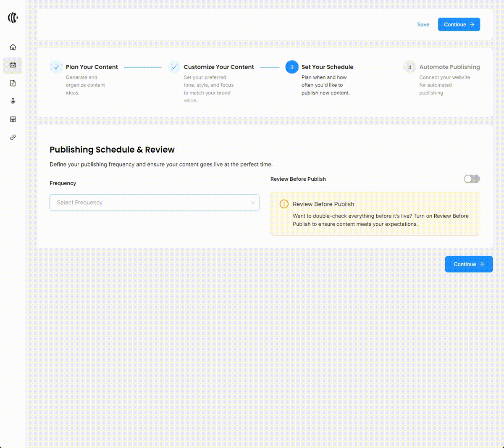
Task: Enable the Review Before Publish toggle
Action: pos(472,179)
